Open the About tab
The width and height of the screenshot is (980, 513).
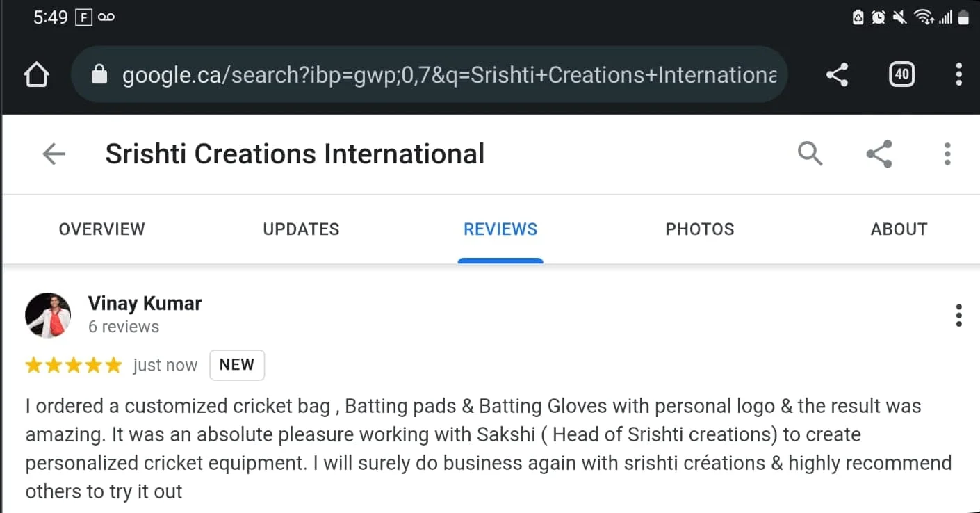tap(899, 229)
